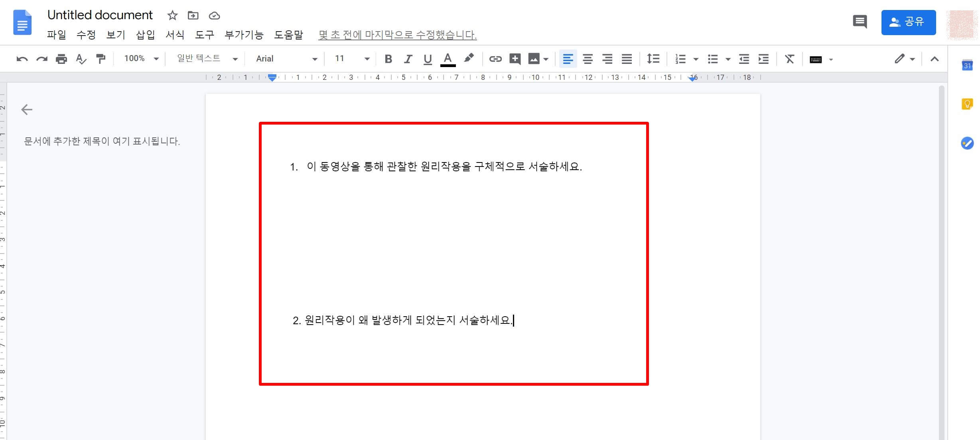Click the insert link icon
This screenshot has height=440, width=980.
click(x=495, y=59)
